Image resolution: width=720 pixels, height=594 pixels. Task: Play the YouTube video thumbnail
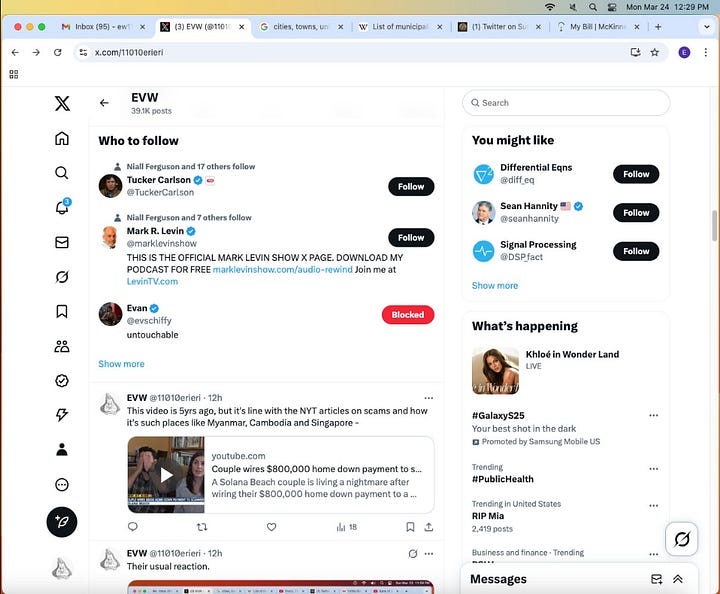(x=166, y=475)
